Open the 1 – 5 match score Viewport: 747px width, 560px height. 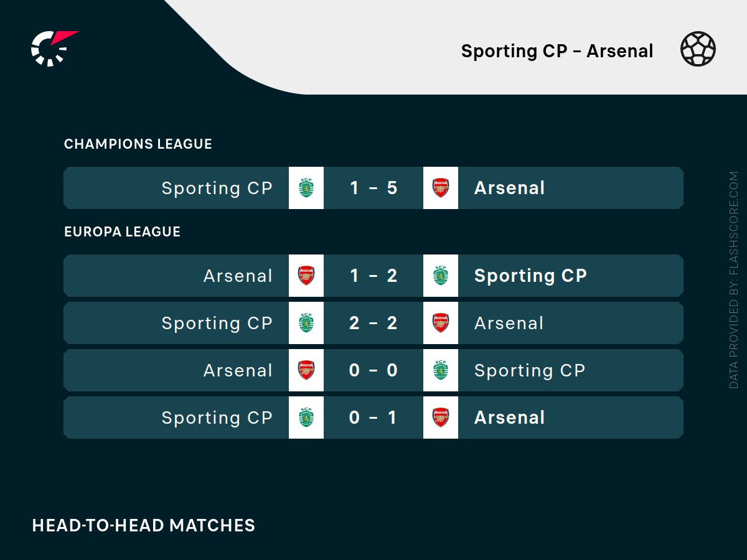(374, 188)
